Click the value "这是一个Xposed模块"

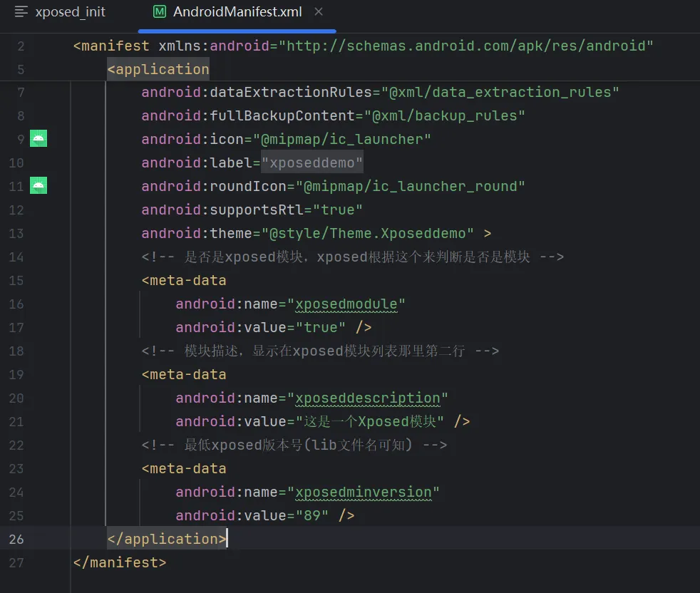click(x=370, y=421)
